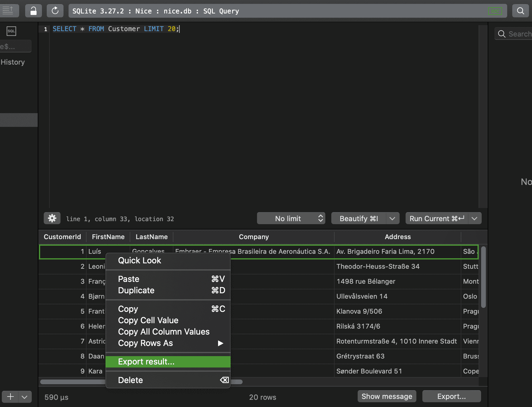
Task: Click the vertical scrollbar of the results table
Action: (x=483, y=277)
